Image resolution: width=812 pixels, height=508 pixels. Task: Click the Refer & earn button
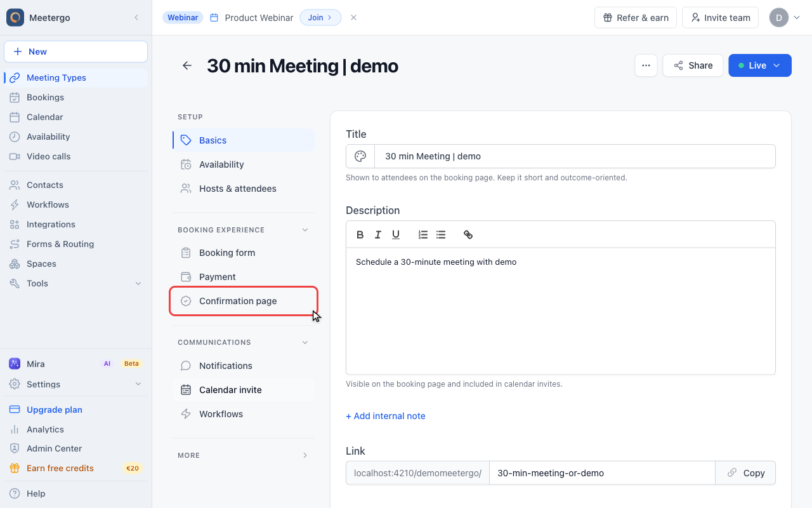tap(636, 18)
